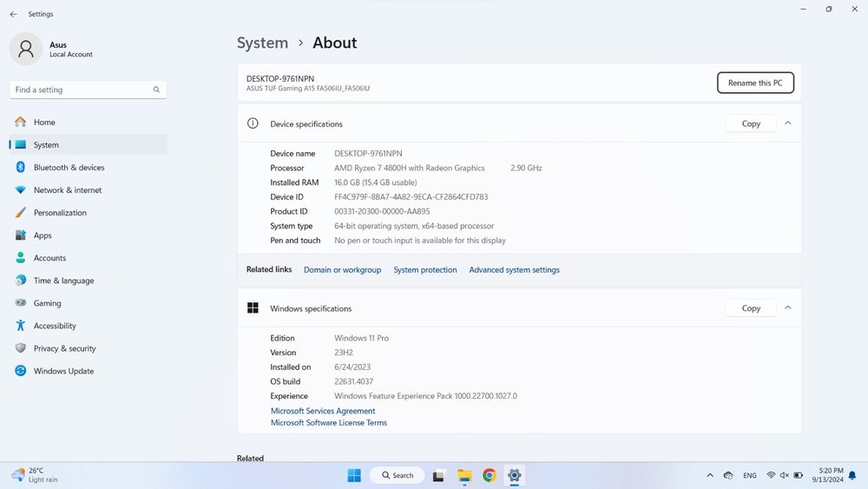Viewport: 868px width, 489px height.
Task: Click the Settings gear on the taskbar
Action: (514, 475)
